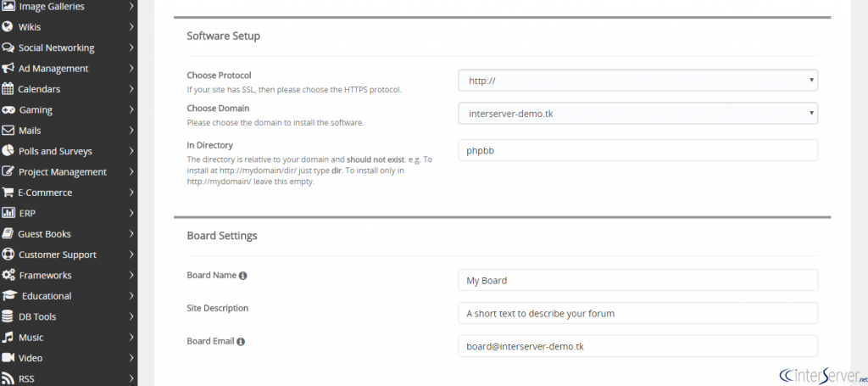Click the Project Management edit icon
This screenshot has height=386, width=868.
pos(8,171)
